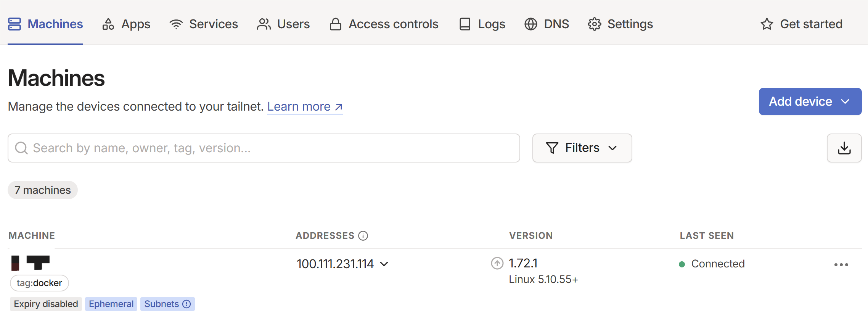Click the 7 machines count badge
Viewport: 868px width, 317px height.
point(43,190)
